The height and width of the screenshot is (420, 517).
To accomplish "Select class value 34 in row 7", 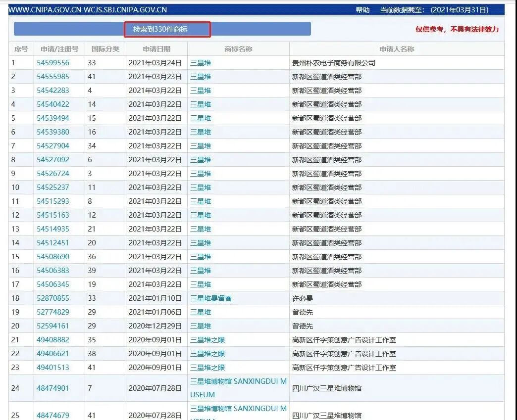I will (x=92, y=145).
